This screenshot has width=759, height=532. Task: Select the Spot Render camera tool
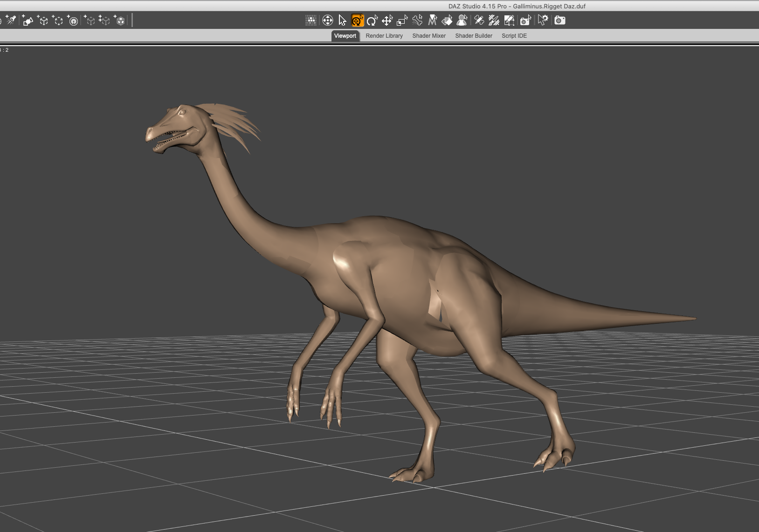click(x=525, y=20)
